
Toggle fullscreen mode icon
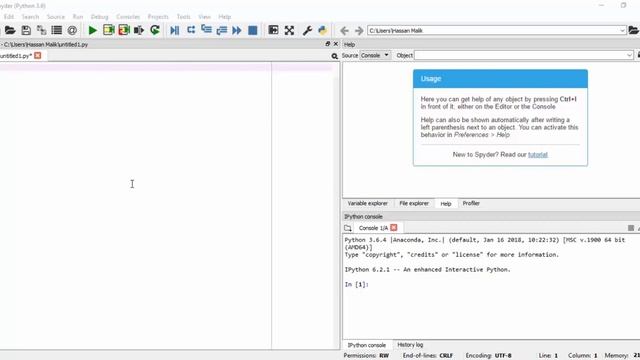coord(289,30)
